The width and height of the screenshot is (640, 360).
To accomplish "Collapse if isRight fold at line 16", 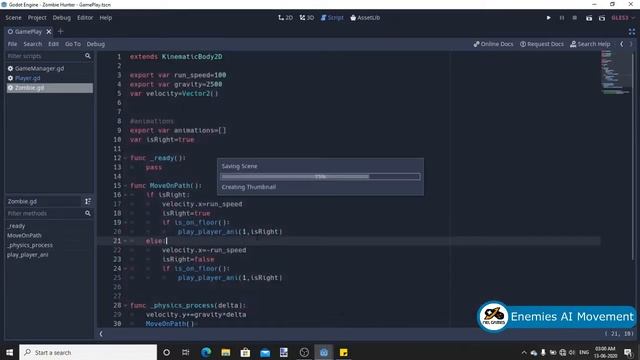I will [125, 195].
